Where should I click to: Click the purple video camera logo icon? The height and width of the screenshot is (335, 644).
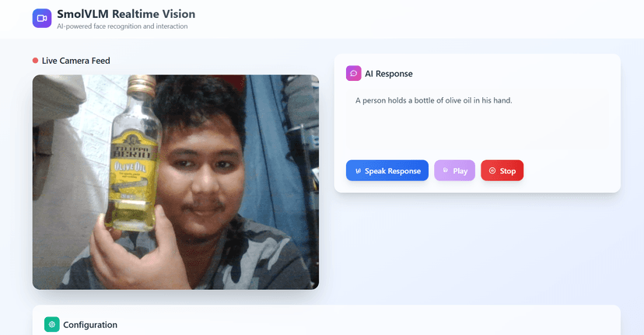tap(42, 18)
